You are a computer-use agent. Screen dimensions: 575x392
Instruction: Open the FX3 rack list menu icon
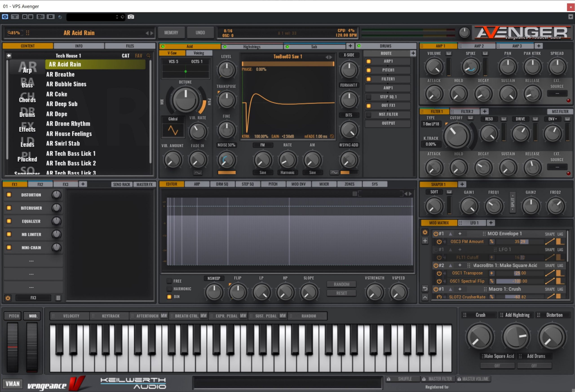pos(58,298)
